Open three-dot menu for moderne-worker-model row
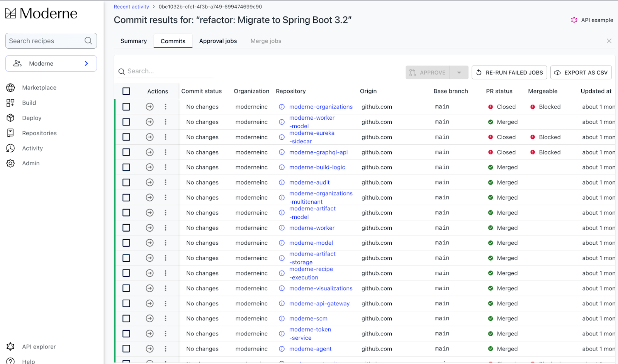This screenshot has width=618, height=364. pyautogui.click(x=166, y=122)
